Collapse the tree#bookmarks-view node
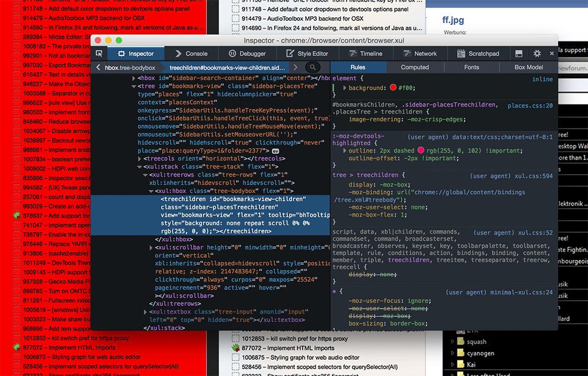 pos(134,86)
